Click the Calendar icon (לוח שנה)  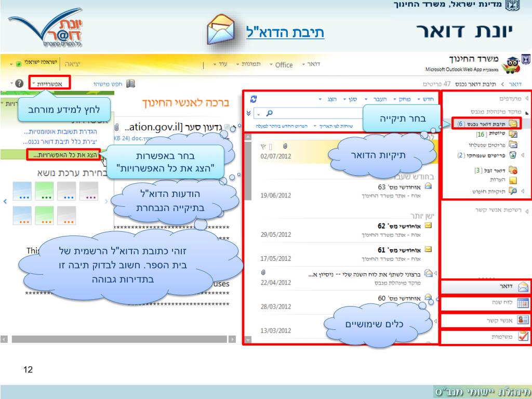click(523, 303)
